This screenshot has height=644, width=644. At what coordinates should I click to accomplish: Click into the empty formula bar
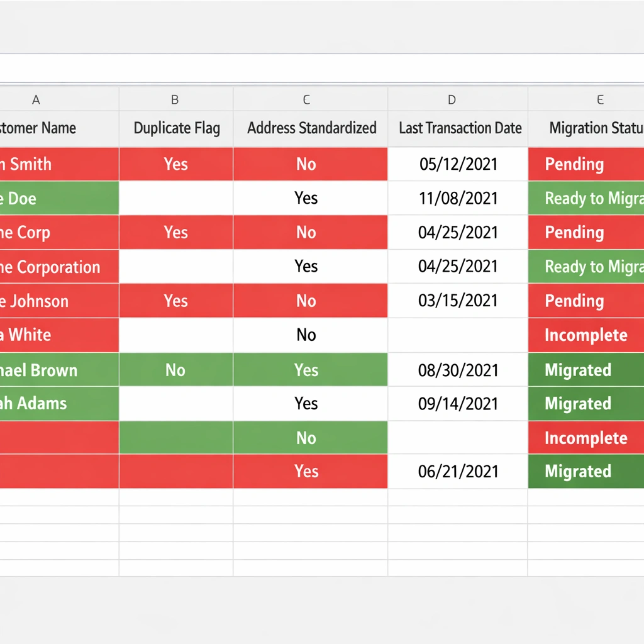point(322,68)
